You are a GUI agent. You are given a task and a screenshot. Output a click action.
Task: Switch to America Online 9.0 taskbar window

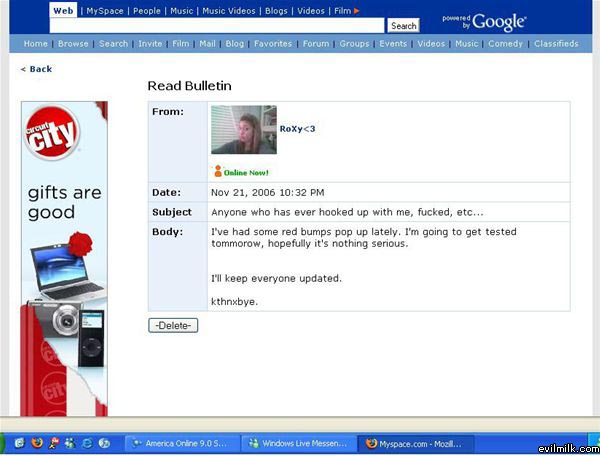tap(185, 442)
